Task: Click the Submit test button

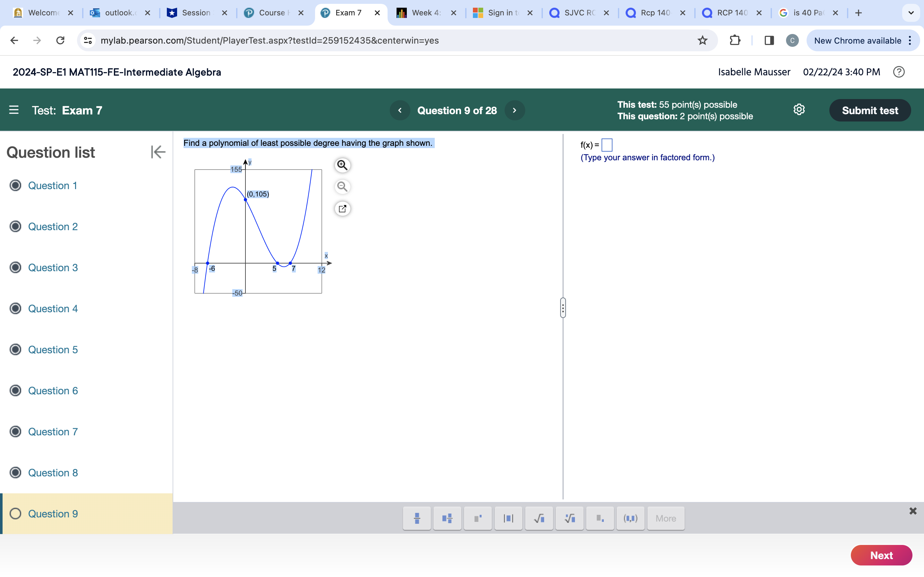Action: pos(869,110)
